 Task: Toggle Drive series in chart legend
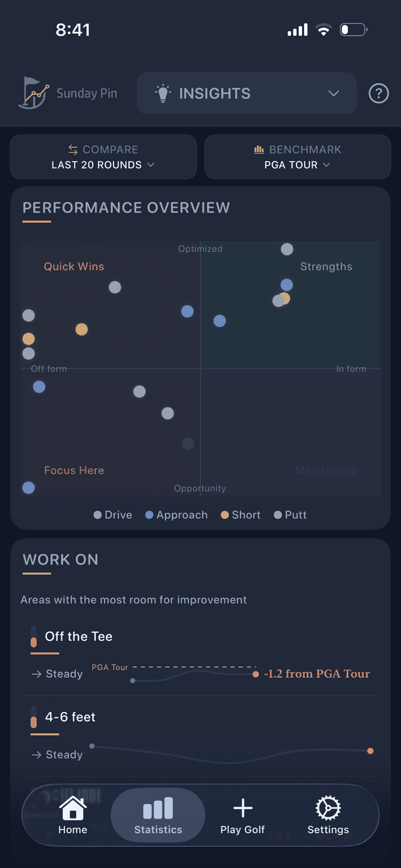click(x=113, y=515)
